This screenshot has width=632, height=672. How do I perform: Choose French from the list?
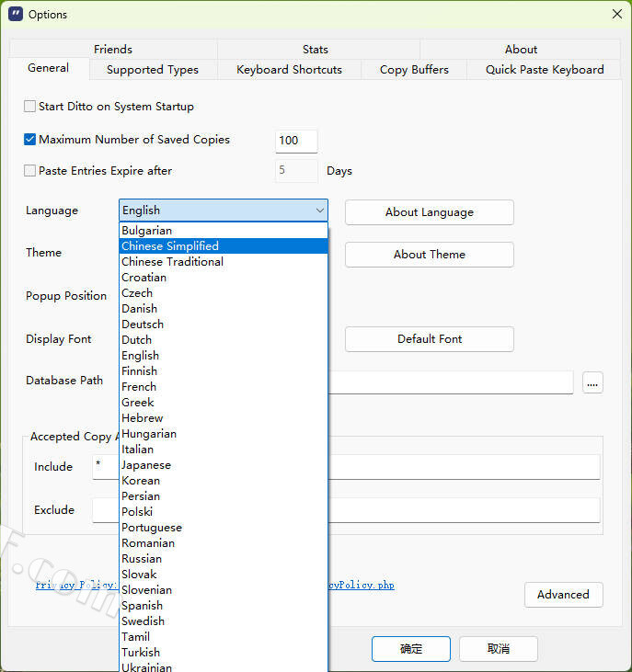point(224,387)
